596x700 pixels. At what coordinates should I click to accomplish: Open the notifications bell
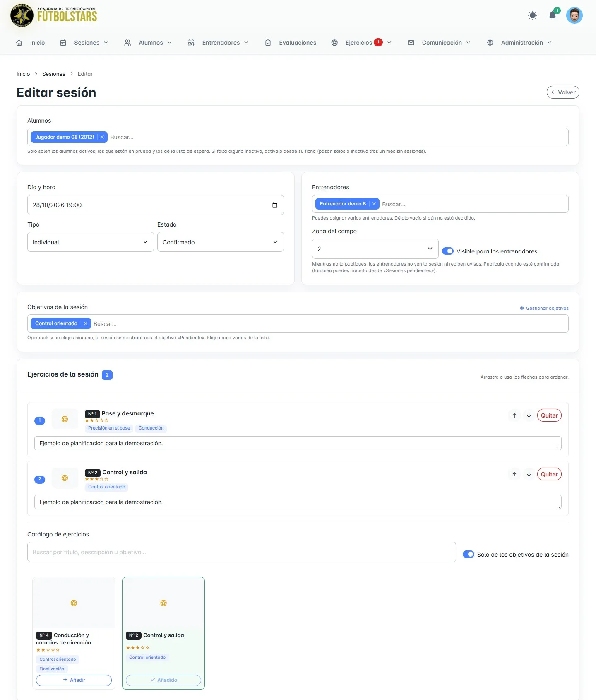point(553,15)
